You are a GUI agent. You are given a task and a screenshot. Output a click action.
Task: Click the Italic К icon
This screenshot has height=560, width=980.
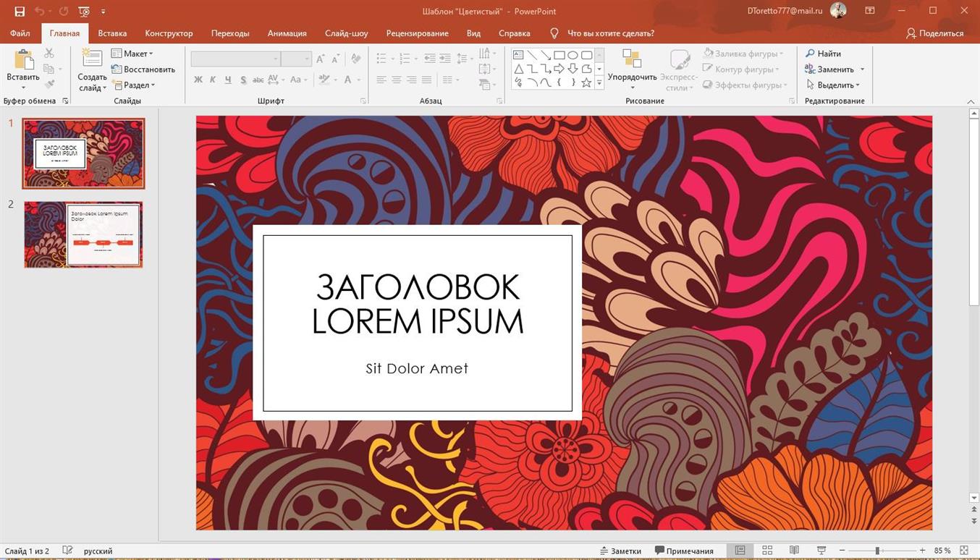click(x=213, y=80)
